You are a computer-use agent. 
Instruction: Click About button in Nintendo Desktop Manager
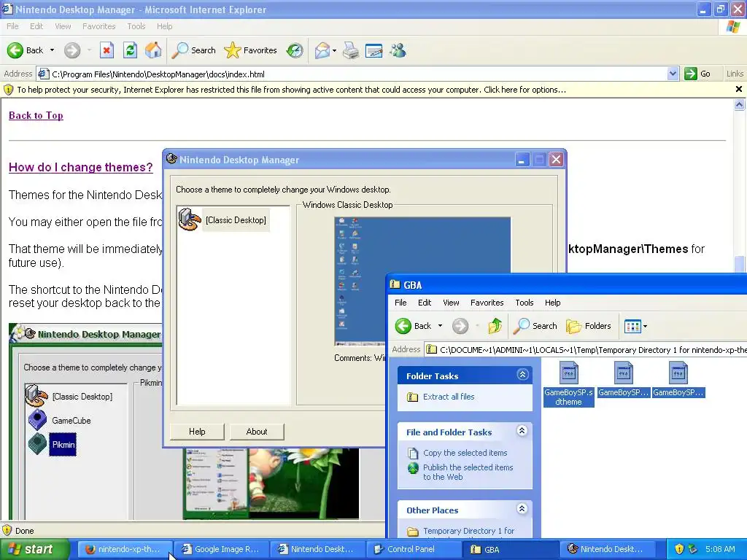coord(257,432)
